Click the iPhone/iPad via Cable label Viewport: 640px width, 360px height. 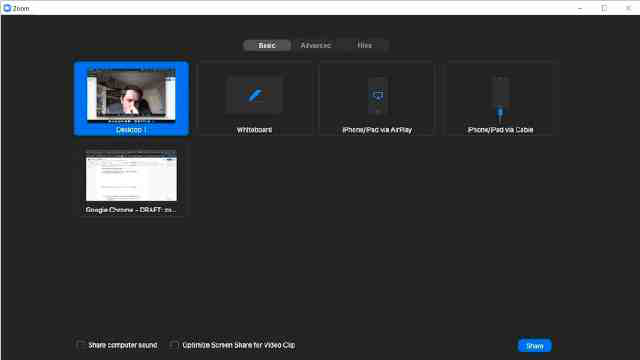tap(500, 130)
